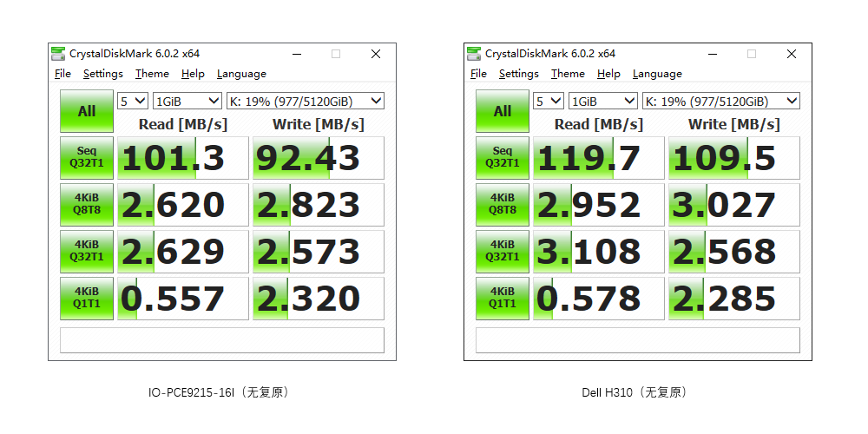Click the empty comment field in left window
Viewport: 868px width, 434px height.
click(221, 340)
